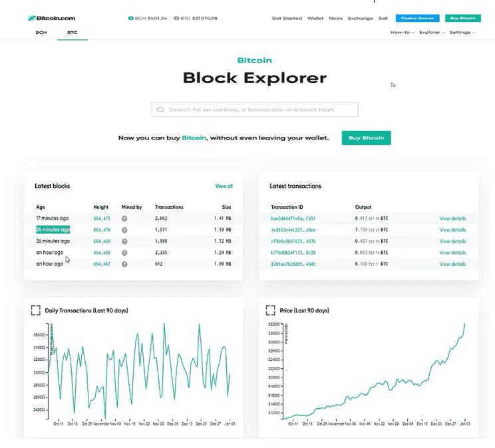Click Buy Bitcoin button in header
This screenshot has height=448, width=495.
click(463, 19)
